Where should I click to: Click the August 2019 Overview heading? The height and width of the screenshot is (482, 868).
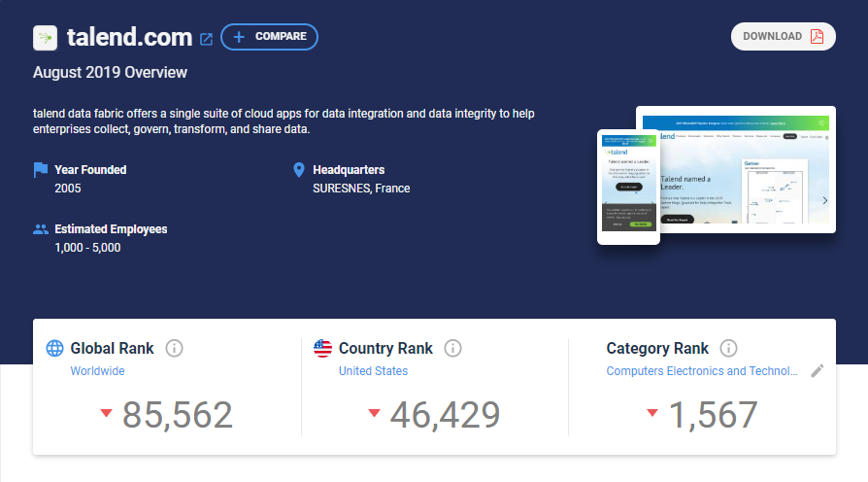tap(110, 73)
